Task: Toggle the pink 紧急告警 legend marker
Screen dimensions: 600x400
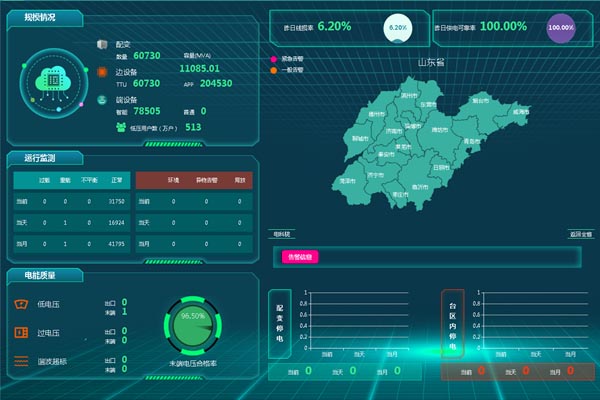Action: click(274, 60)
